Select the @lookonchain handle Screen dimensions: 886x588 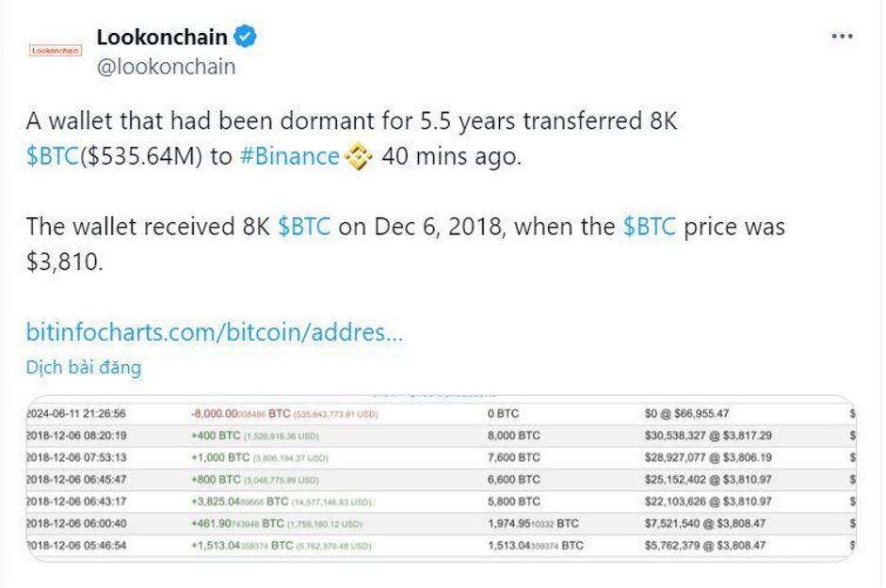165,67
